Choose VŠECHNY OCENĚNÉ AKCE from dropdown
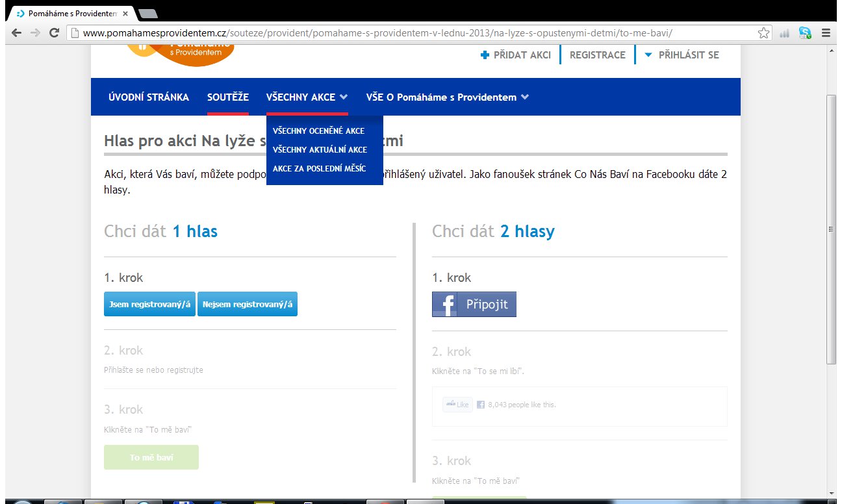The height and width of the screenshot is (504, 842). click(319, 131)
